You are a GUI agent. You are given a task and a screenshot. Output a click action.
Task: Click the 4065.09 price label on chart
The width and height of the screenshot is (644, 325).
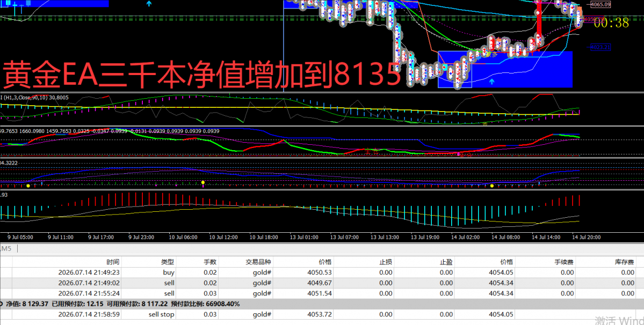click(x=600, y=4)
